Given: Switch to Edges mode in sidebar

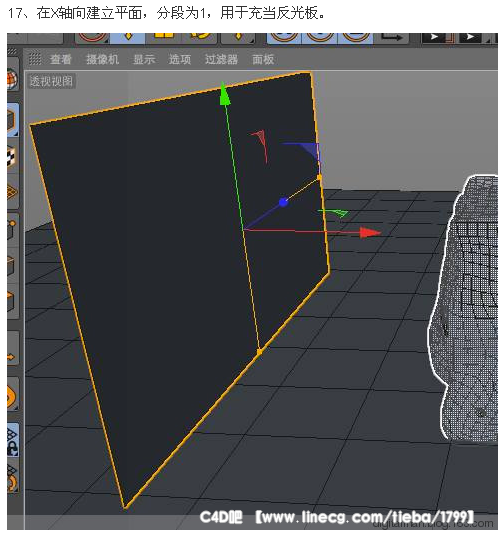Looking at the screenshot, I should click(x=12, y=266).
